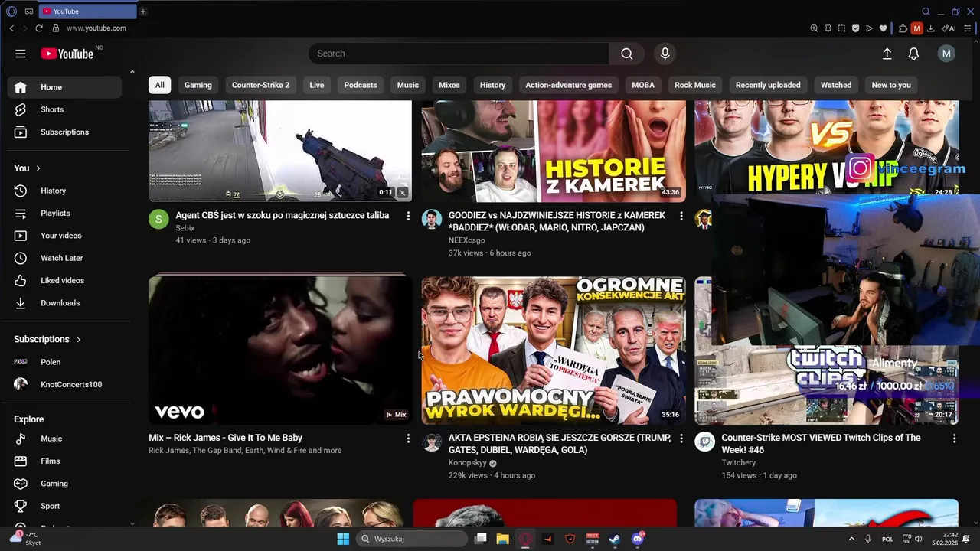Open the YouTube hamburger guide menu
The image size is (980, 551).
pyautogui.click(x=21, y=54)
